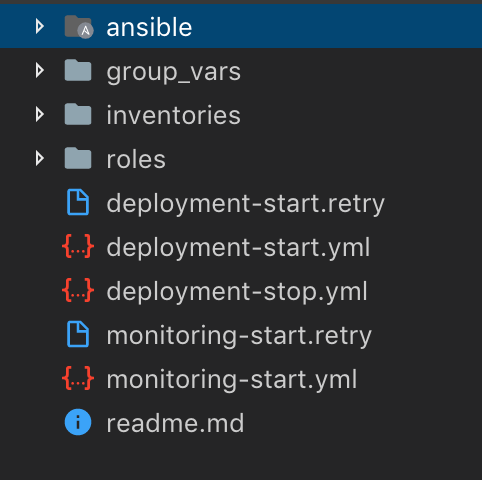Select the deployment-start.retry label

coord(245,204)
